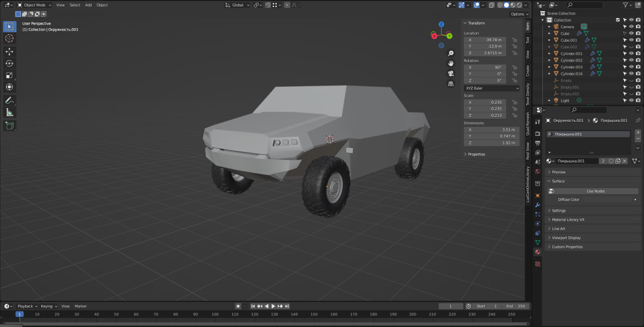Toggle visibility of Light object
This screenshot has height=327, width=644.
pyautogui.click(x=631, y=101)
